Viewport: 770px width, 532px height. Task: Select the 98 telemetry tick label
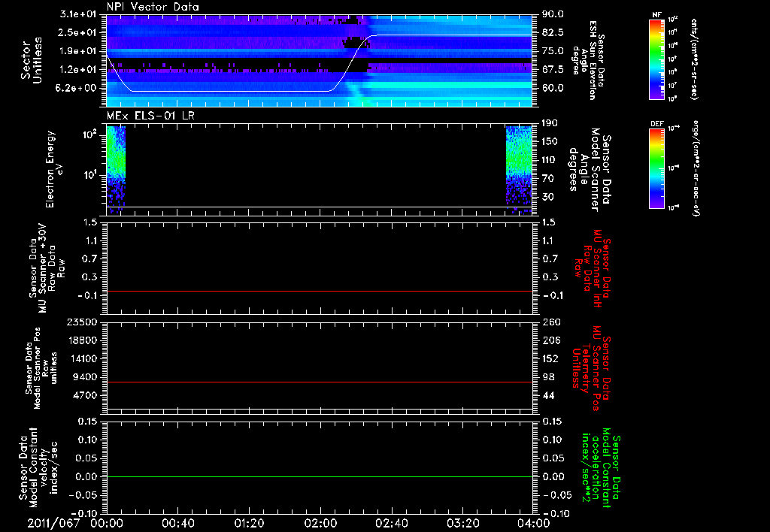click(548, 377)
